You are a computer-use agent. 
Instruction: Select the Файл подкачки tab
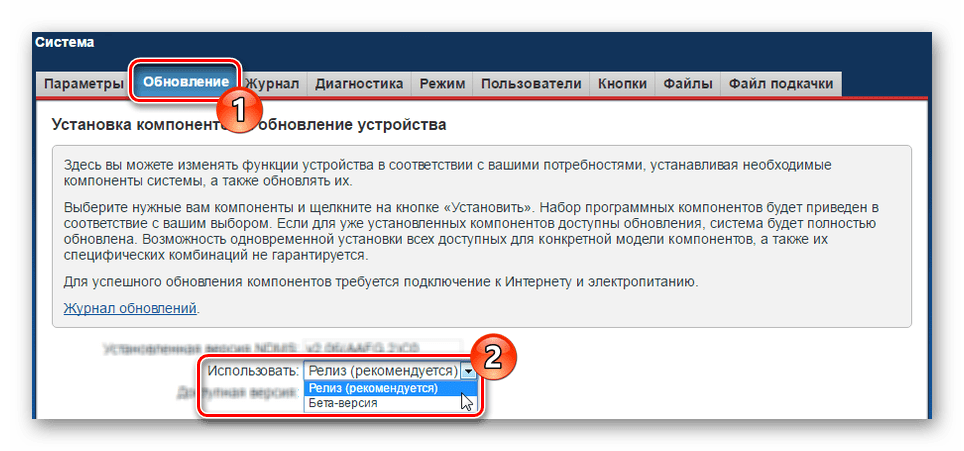(780, 84)
